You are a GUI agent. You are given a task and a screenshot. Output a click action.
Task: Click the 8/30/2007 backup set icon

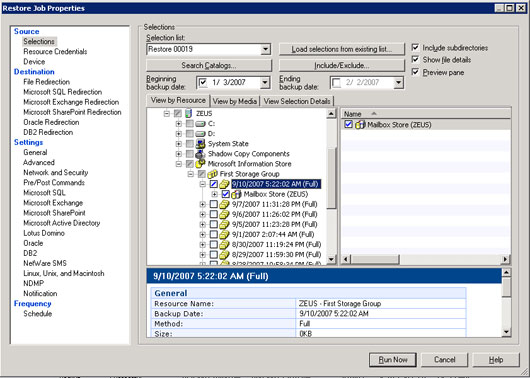tap(224, 244)
